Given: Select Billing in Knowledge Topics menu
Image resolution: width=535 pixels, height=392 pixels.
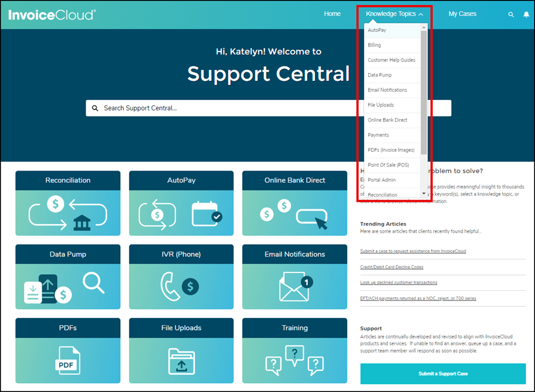Looking at the screenshot, I should pyautogui.click(x=392, y=46).
